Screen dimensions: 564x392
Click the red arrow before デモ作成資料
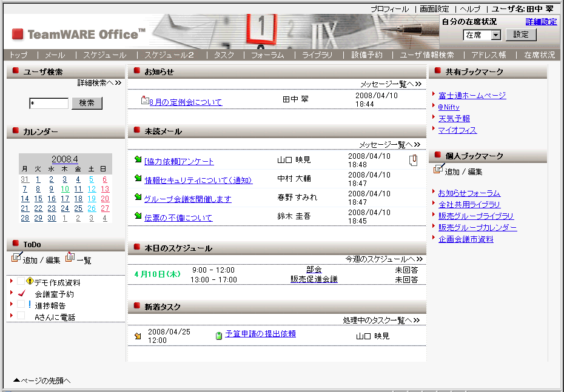12,281
